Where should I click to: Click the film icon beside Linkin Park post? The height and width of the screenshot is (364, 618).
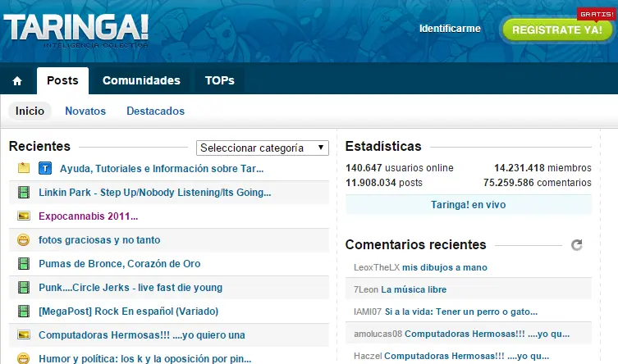[x=24, y=193]
